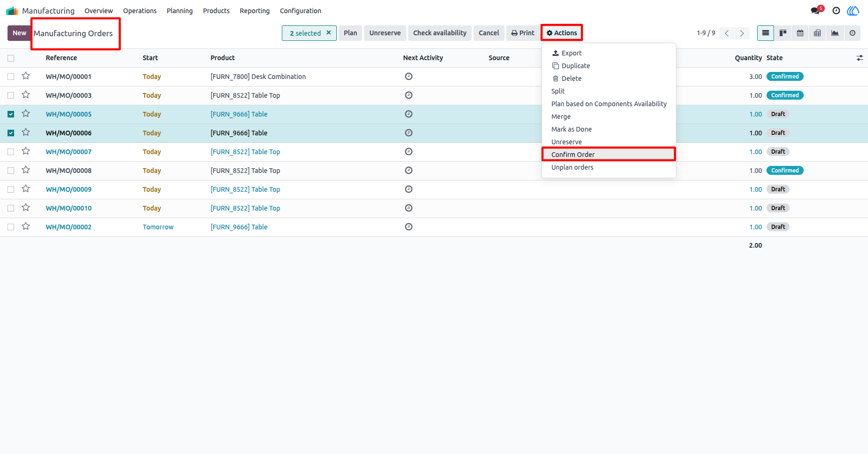The image size is (868, 454).
Task: Open the Configuration menu
Action: (x=301, y=11)
